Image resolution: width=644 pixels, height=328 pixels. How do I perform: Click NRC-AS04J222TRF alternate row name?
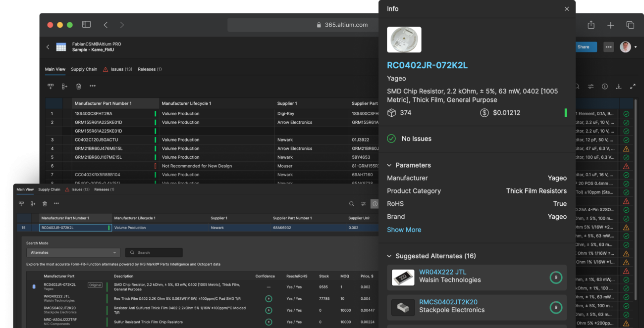coord(60,320)
